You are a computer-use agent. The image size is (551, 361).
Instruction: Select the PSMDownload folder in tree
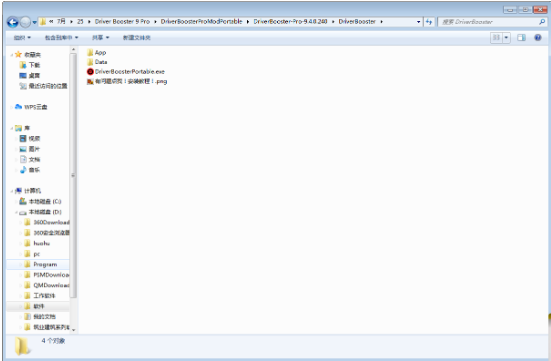[x=47, y=275]
